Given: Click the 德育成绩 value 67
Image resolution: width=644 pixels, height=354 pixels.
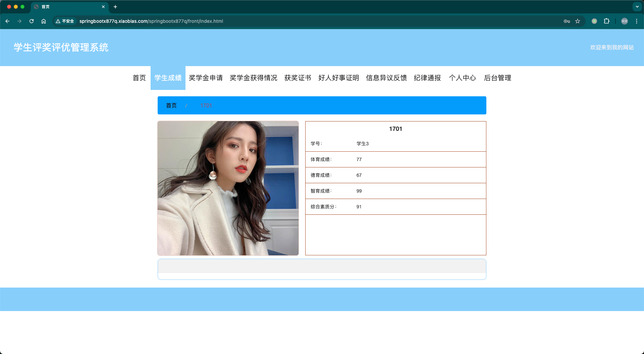Looking at the screenshot, I should (359, 175).
